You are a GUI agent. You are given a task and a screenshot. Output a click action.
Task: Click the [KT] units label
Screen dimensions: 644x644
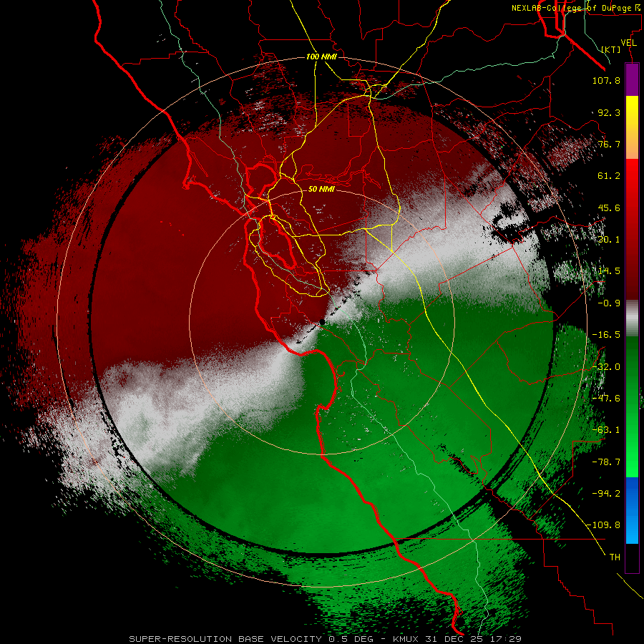point(611,49)
